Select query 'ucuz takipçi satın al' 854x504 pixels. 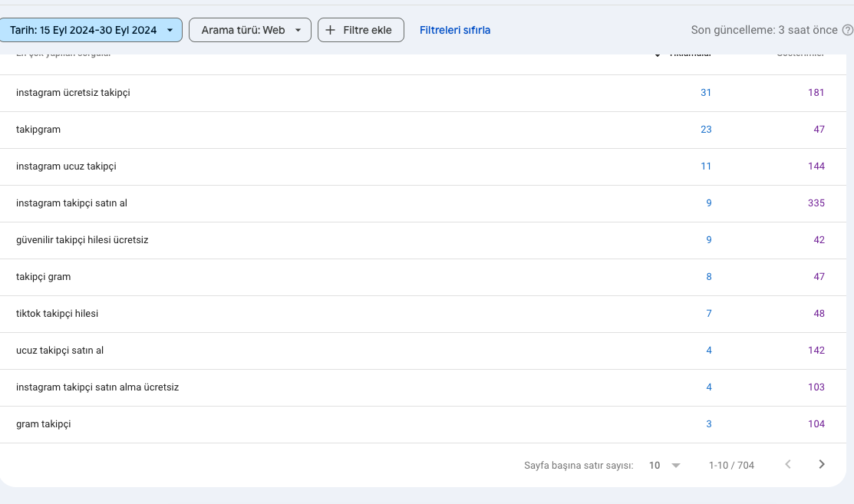pyautogui.click(x=60, y=351)
